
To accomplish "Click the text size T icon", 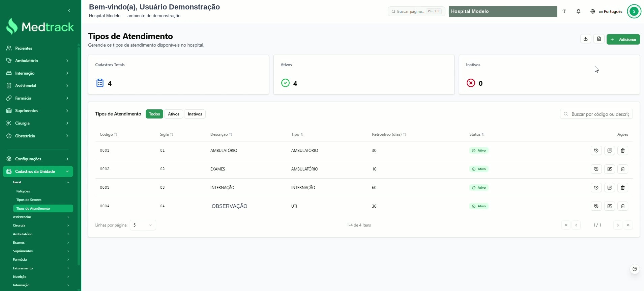I will pos(564,11).
